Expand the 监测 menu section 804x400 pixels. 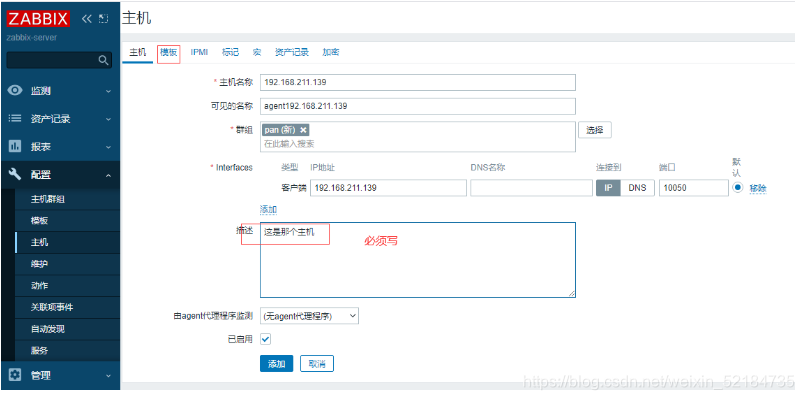click(108, 91)
